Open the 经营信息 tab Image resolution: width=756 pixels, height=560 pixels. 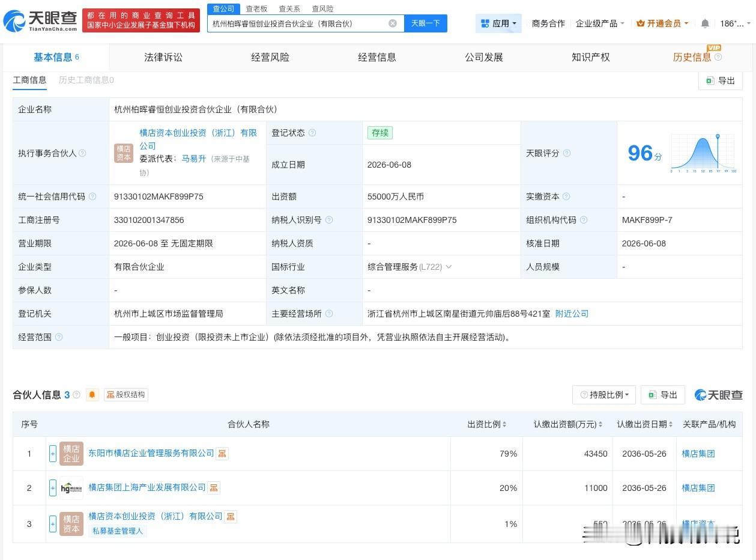[x=377, y=57]
